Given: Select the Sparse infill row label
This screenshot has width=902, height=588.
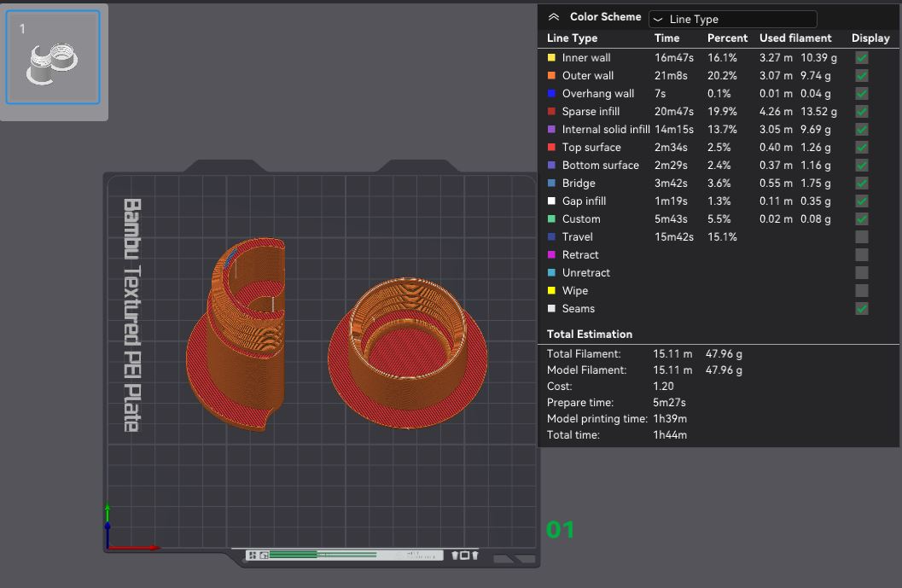Looking at the screenshot, I should point(591,111).
